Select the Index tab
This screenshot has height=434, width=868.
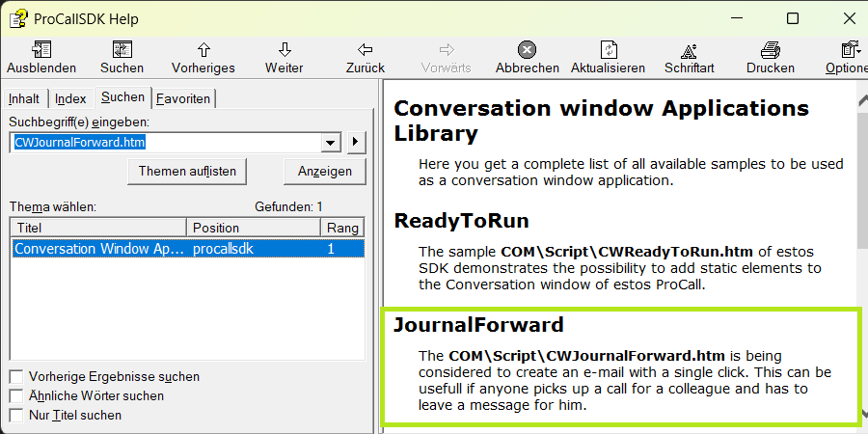pyautogui.click(x=70, y=98)
